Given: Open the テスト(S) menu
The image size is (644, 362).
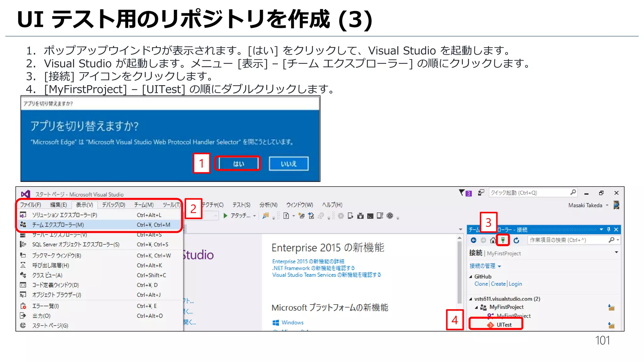Looking at the screenshot, I should tap(241, 205).
